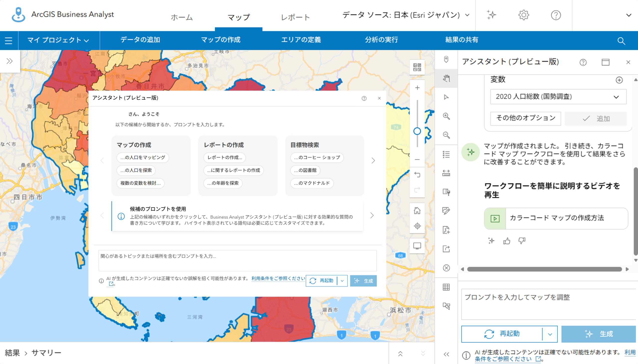Expand the マイ プロジェクト dropdown
The image size is (638, 364).
(x=58, y=40)
